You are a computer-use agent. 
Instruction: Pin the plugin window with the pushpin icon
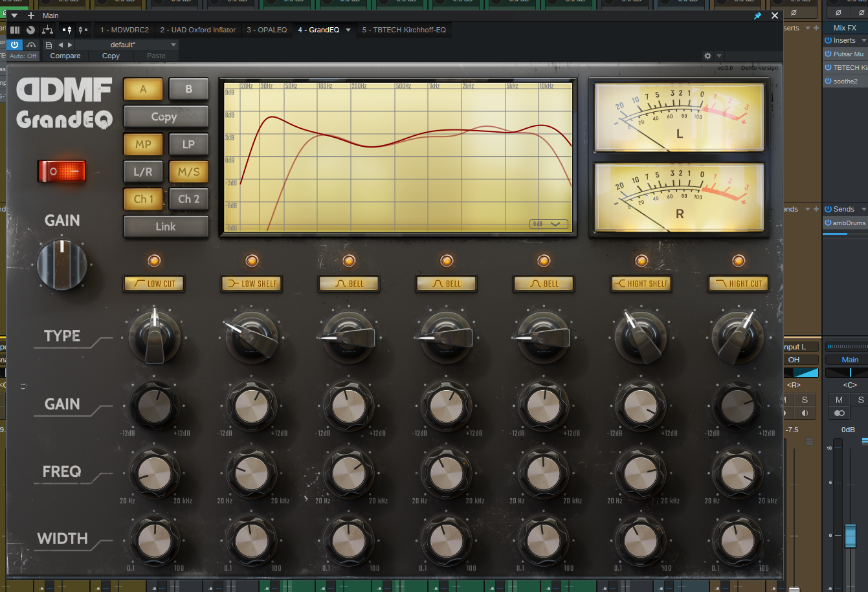[x=758, y=16]
